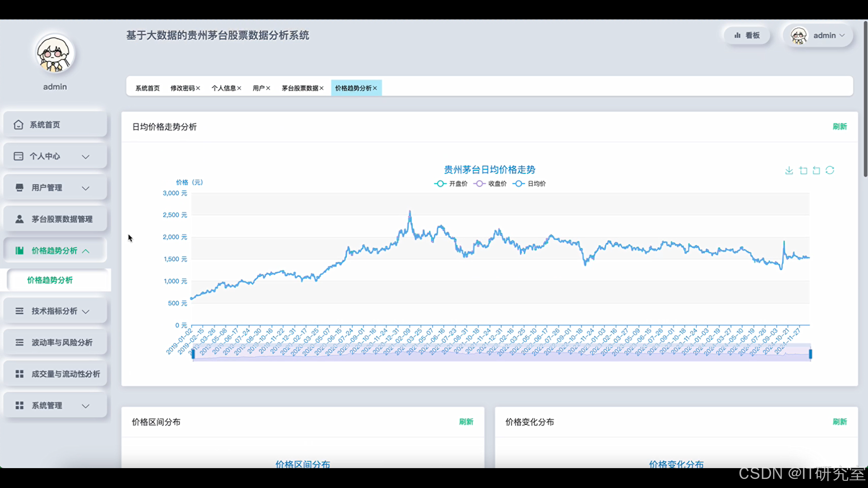Collapse the 价格趋势分析 menu chevron
Screen dimensions: 868x488
(x=86, y=251)
